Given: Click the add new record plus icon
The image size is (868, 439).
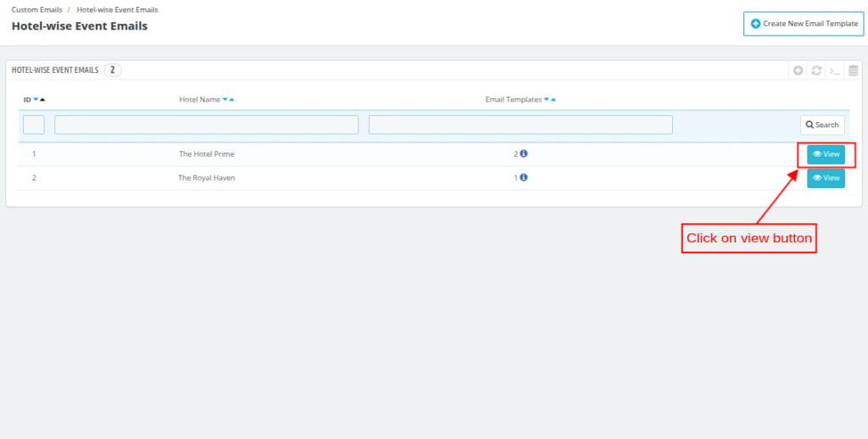Looking at the screenshot, I should pos(798,70).
